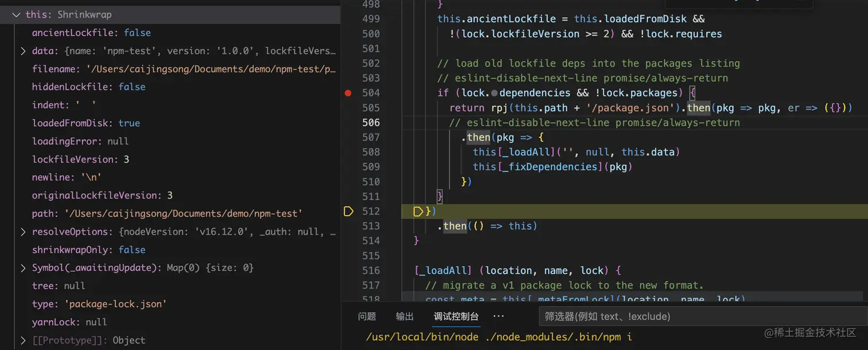Image resolution: width=868 pixels, height=350 pixels.
Task: Click the console output line '/usr/local/bin/node'
Action: [x=498, y=337]
